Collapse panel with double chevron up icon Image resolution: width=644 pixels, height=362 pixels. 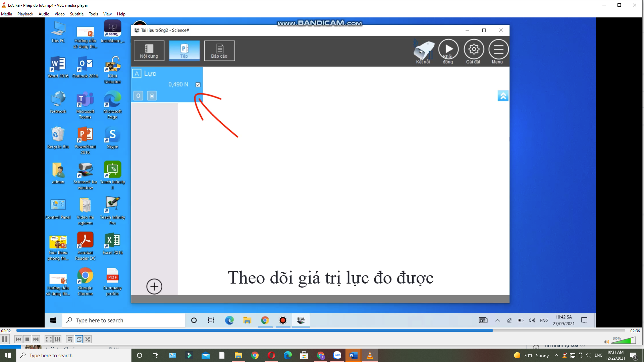pyautogui.click(x=503, y=96)
